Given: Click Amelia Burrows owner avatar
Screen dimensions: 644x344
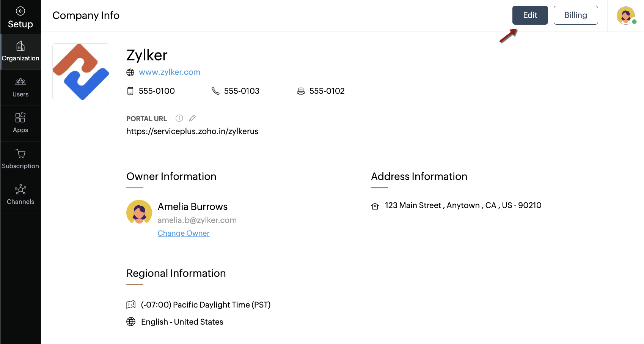Looking at the screenshot, I should [x=139, y=212].
